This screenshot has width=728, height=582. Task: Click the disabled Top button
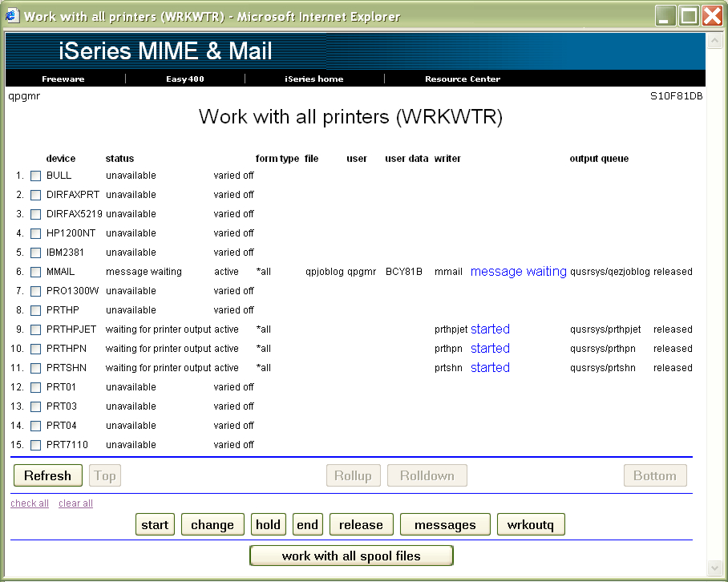(x=105, y=475)
